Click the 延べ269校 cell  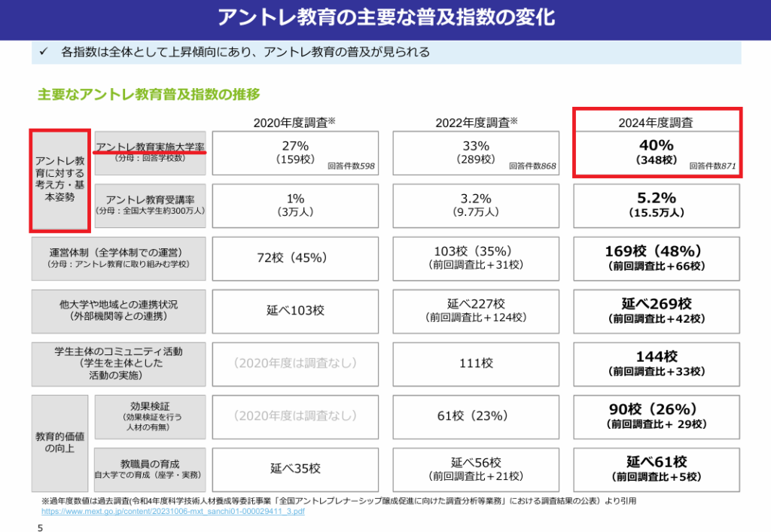coord(656,310)
